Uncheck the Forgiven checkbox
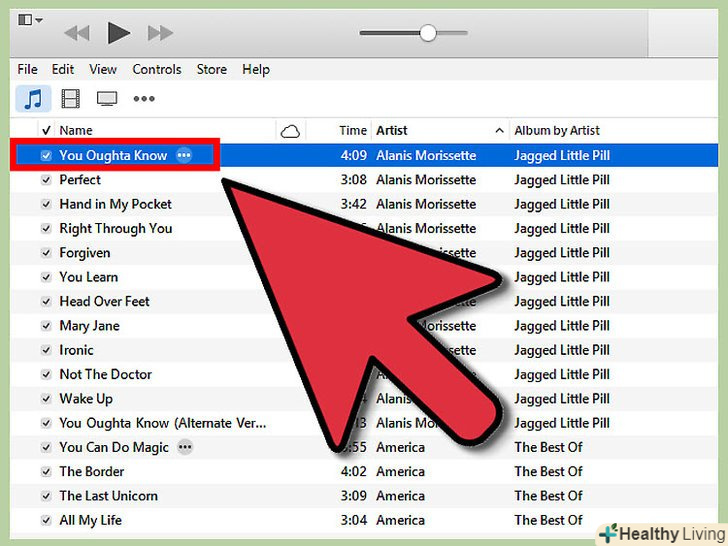Viewport: 728px width, 546px height. [x=46, y=253]
